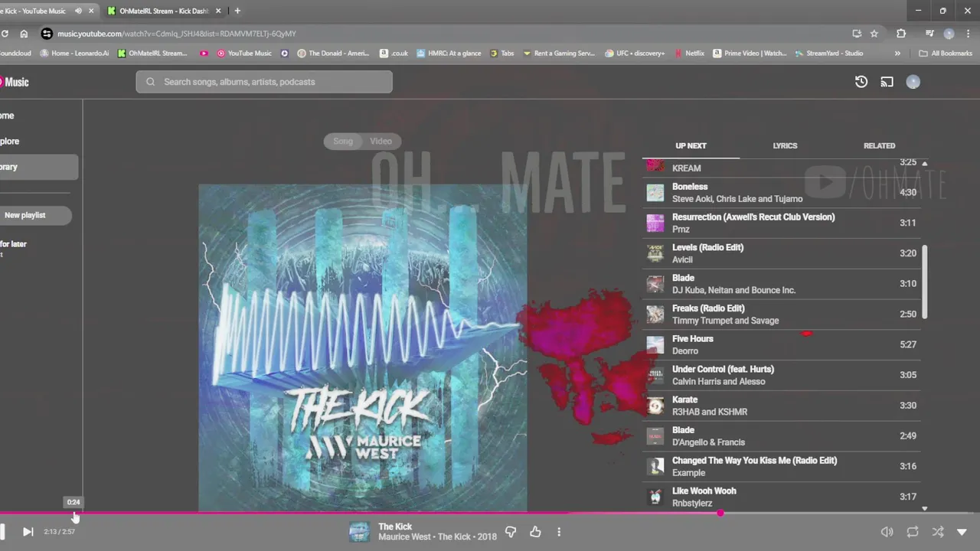
Task: Open the UP NEXT tab
Action: [x=691, y=145]
